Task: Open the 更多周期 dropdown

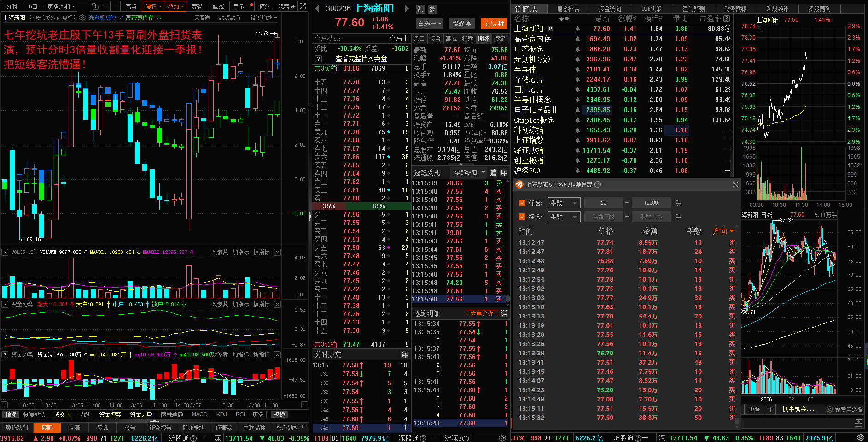Action: 61,6
